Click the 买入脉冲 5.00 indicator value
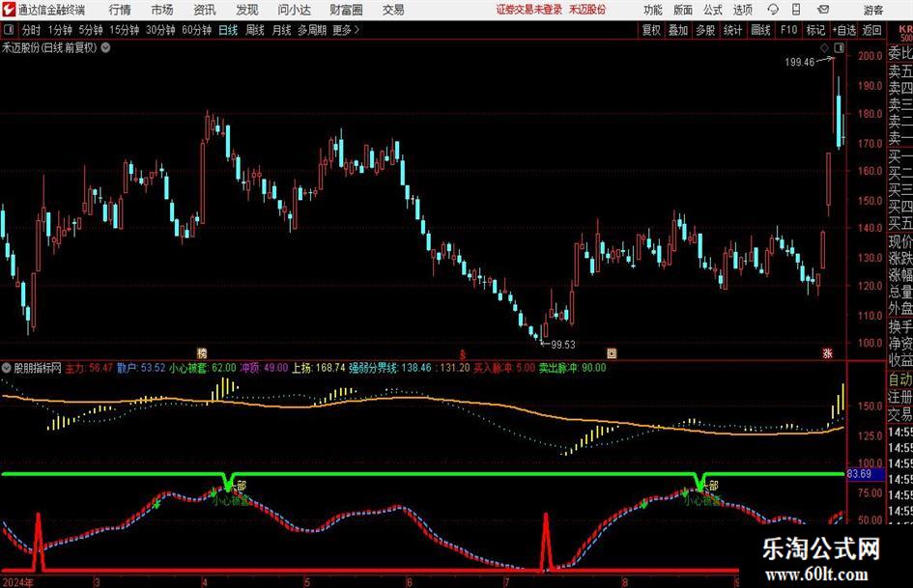Screen dimensions: 913x588 coord(503,368)
